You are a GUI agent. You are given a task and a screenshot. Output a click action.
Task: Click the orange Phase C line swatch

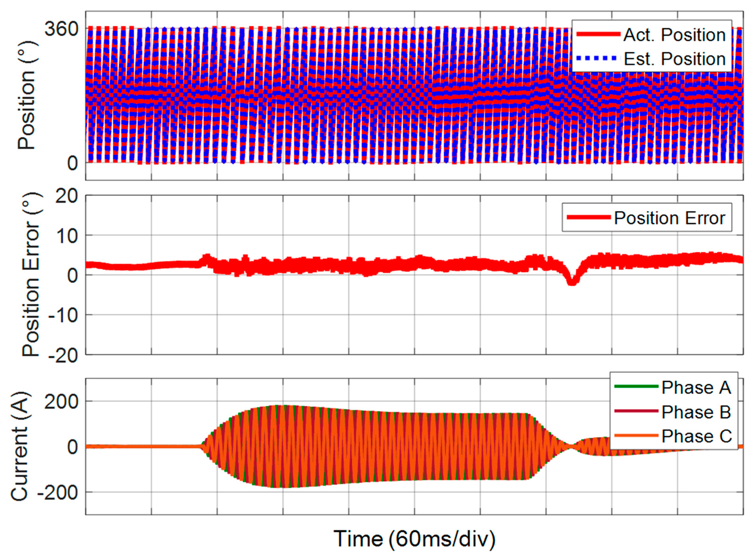point(636,435)
